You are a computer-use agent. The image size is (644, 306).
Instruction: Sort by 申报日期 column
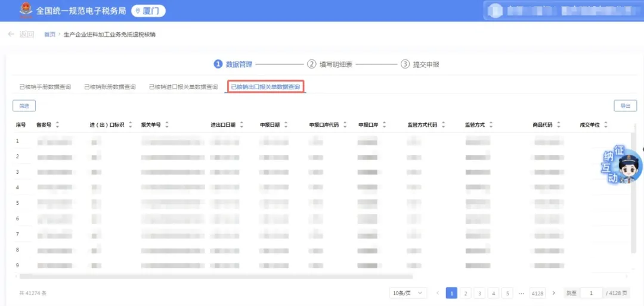coord(286,125)
